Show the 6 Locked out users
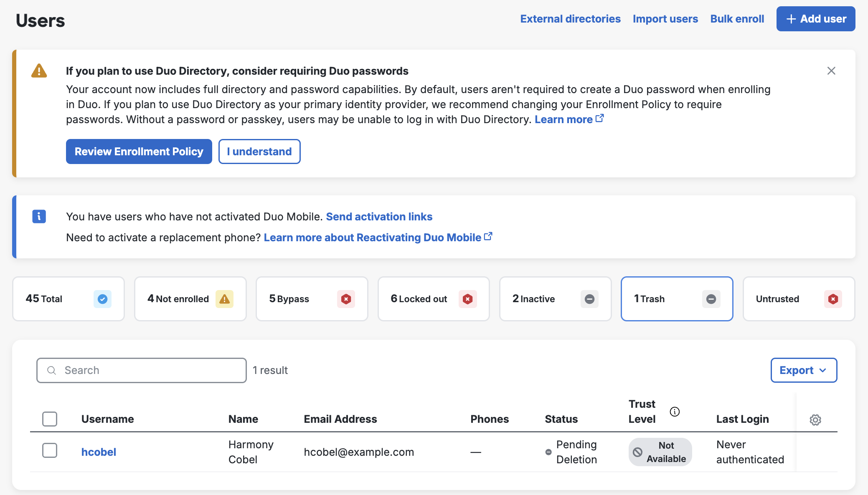The height and width of the screenshot is (495, 868). (x=434, y=299)
